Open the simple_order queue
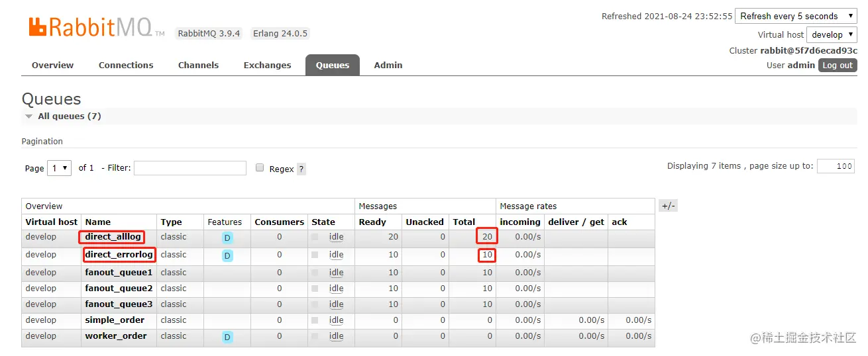This screenshot has width=868, height=356. pyautogui.click(x=115, y=320)
